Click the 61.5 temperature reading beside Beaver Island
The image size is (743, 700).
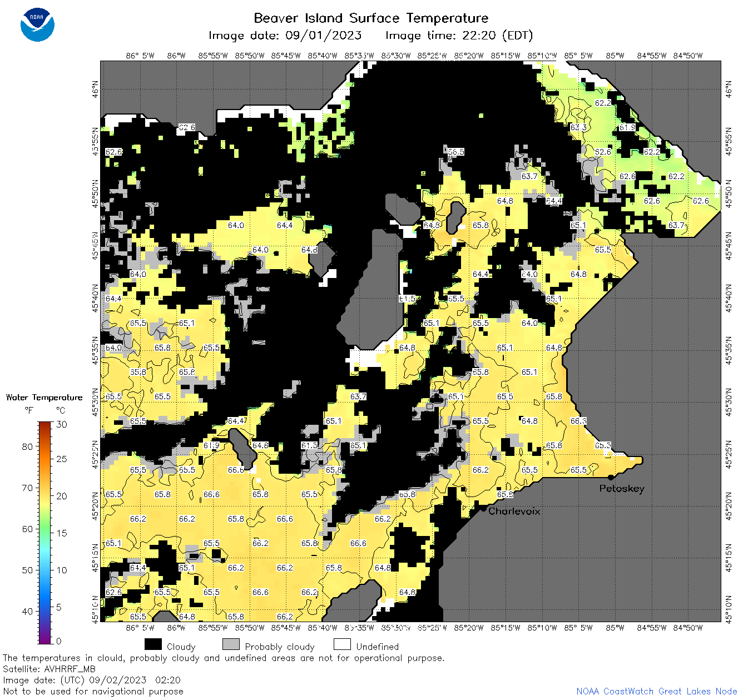(x=407, y=299)
